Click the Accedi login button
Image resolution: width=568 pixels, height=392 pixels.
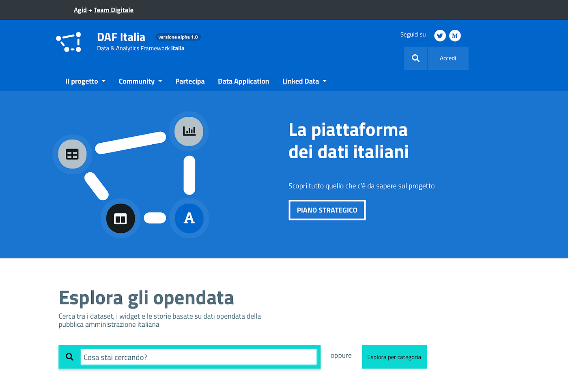(x=448, y=58)
